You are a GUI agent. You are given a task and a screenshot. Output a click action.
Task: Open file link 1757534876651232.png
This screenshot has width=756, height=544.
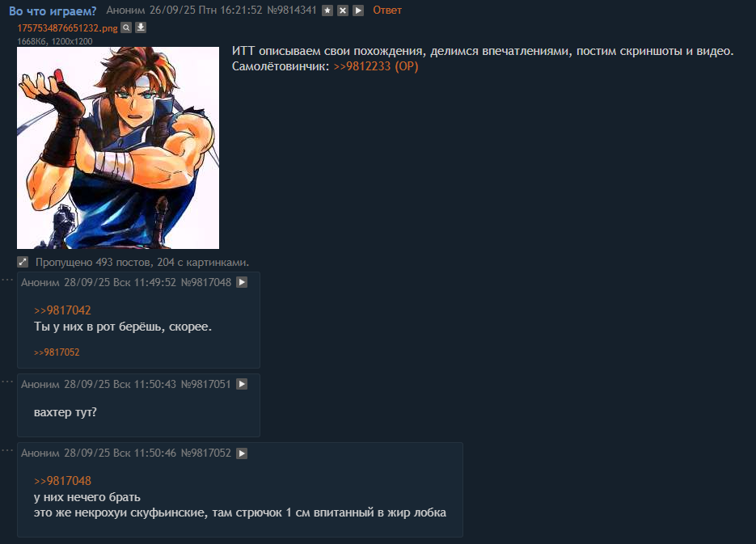pos(67,28)
